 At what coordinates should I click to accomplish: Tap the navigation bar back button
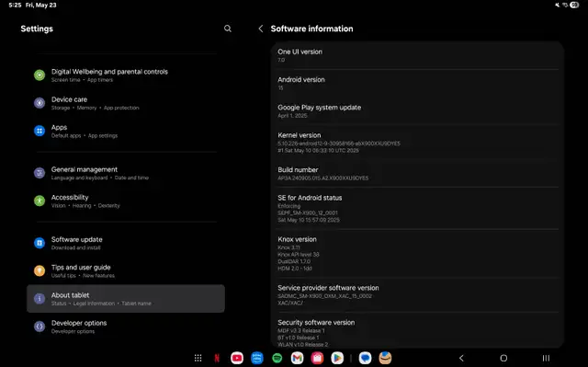point(461,358)
